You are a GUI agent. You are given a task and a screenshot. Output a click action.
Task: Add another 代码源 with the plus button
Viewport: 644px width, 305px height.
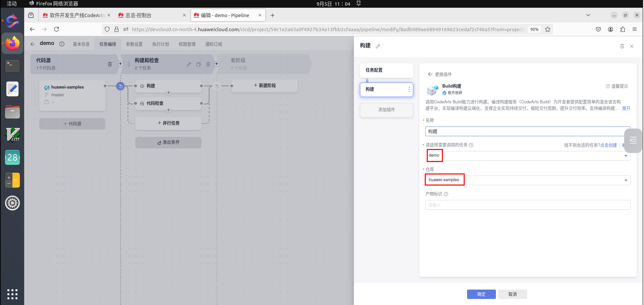tap(72, 124)
